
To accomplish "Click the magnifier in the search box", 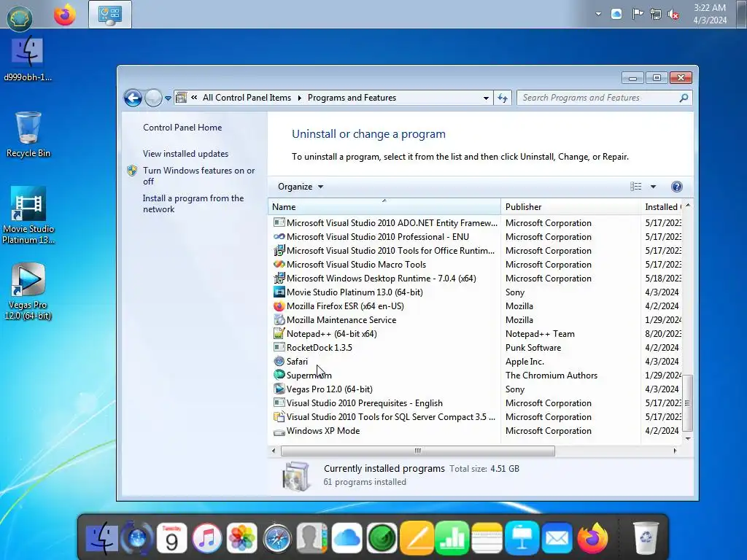I will tap(684, 98).
